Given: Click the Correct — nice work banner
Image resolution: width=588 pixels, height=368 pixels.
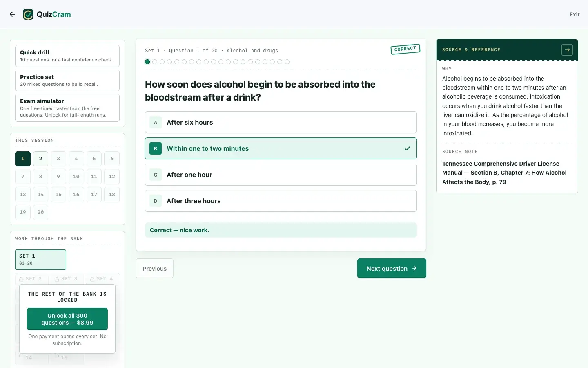Looking at the screenshot, I should [281, 230].
